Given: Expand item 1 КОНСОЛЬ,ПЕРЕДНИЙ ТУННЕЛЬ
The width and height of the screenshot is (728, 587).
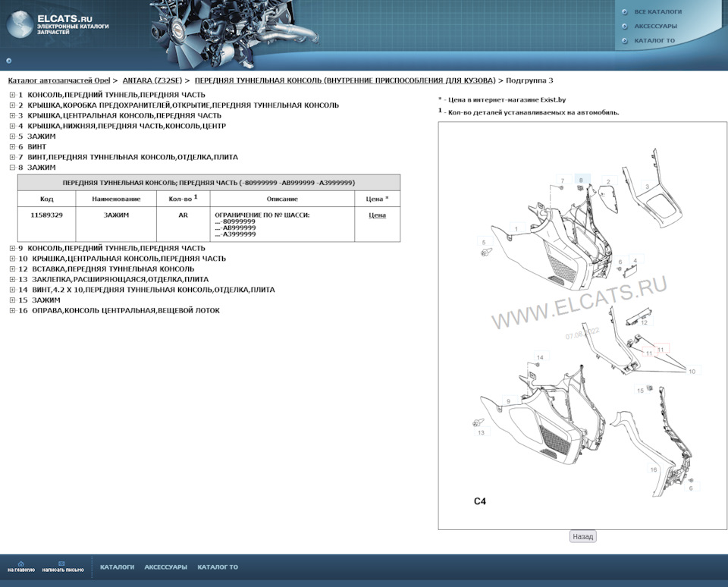Looking at the screenshot, I should [12, 95].
